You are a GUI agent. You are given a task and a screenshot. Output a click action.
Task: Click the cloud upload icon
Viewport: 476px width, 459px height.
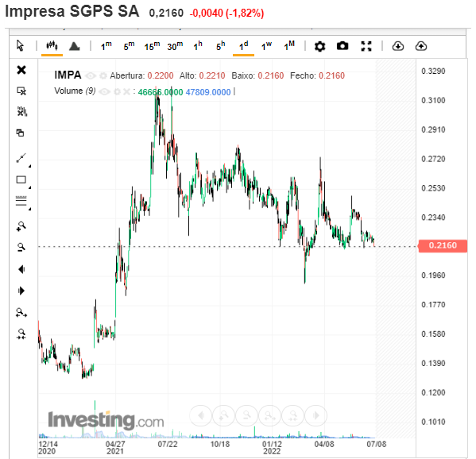[421, 46]
